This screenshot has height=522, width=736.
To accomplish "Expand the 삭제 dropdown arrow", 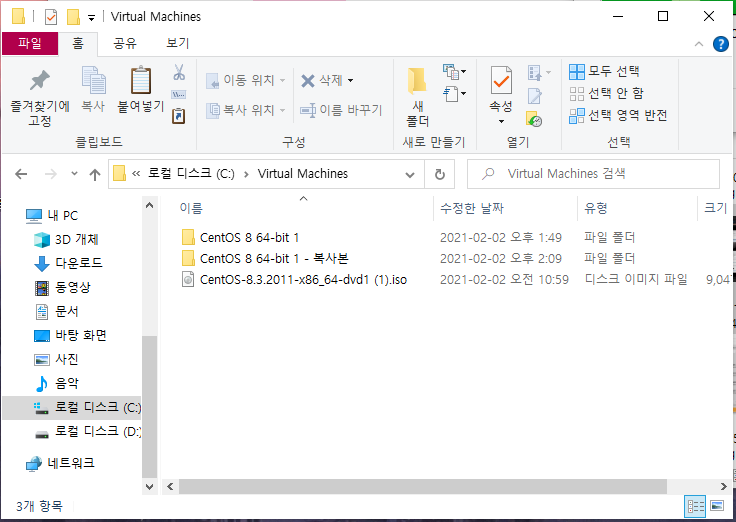I will (351, 81).
